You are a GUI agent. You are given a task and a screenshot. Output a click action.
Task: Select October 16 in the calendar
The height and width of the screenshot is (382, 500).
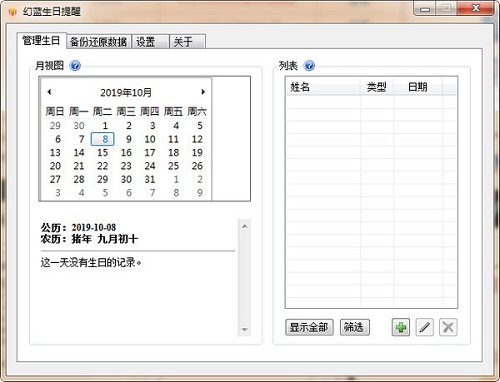click(126, 152)
